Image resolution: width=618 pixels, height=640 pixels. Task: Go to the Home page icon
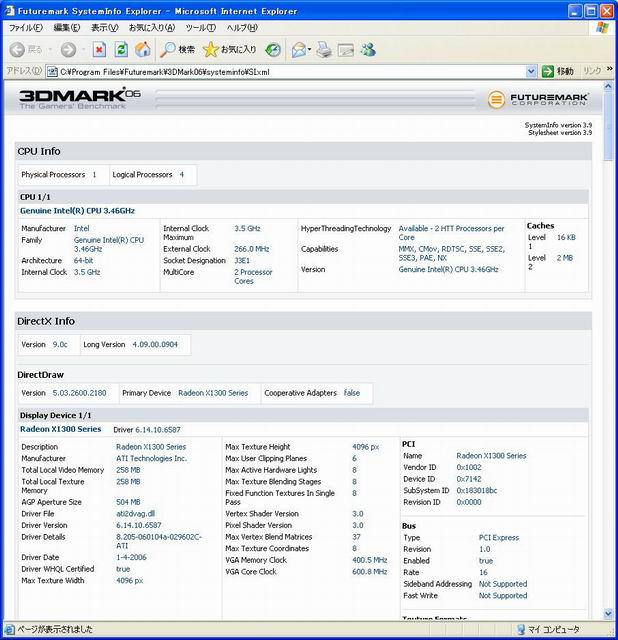143,49
